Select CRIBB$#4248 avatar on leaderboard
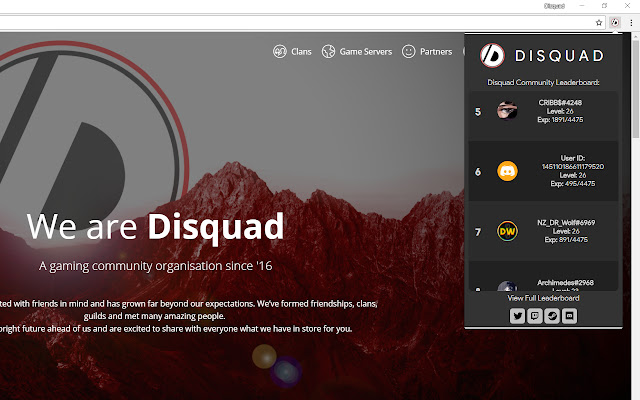The width and height of the screenshot is (640, 400). (x=507, y=111)
